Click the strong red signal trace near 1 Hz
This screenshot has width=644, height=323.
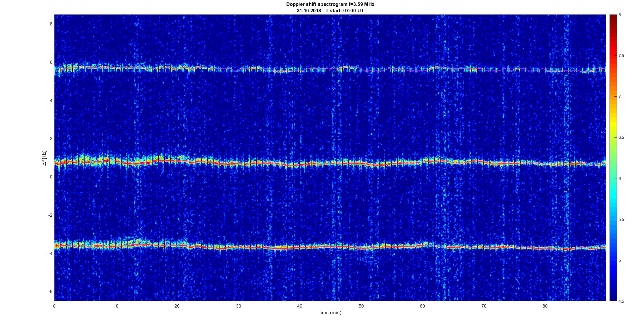pos(330,163)
